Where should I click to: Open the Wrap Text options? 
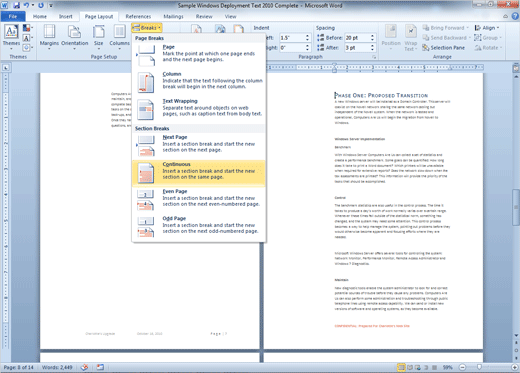(410, 37)
